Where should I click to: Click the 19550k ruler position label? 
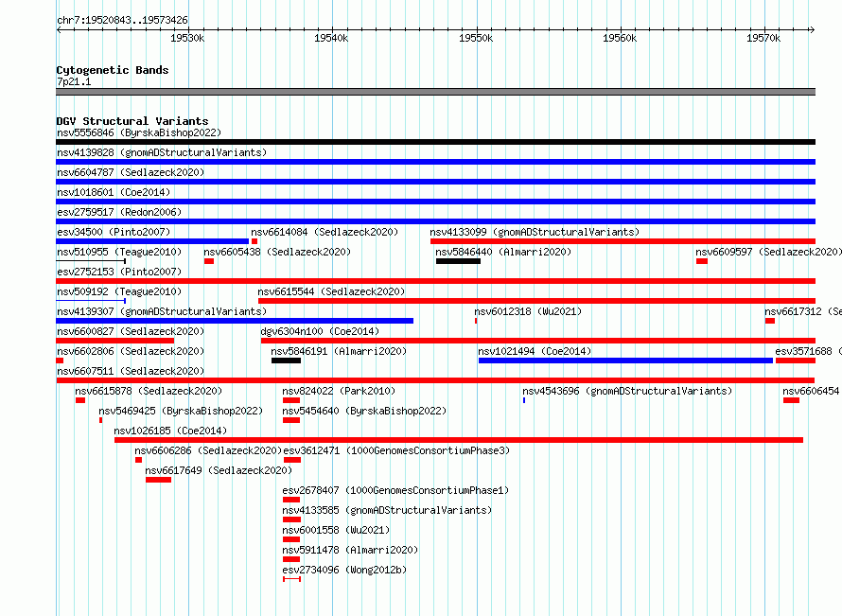click(x=476, y=38)
